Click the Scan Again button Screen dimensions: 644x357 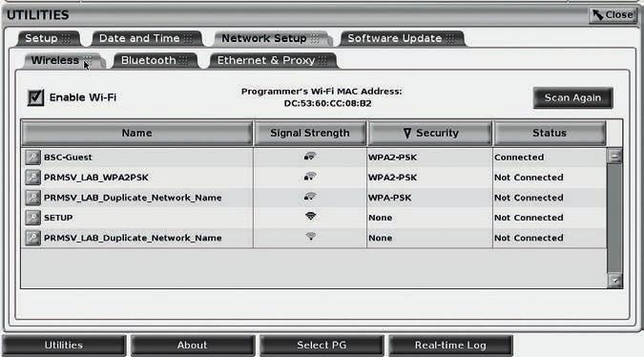click(x=573, y=97)
